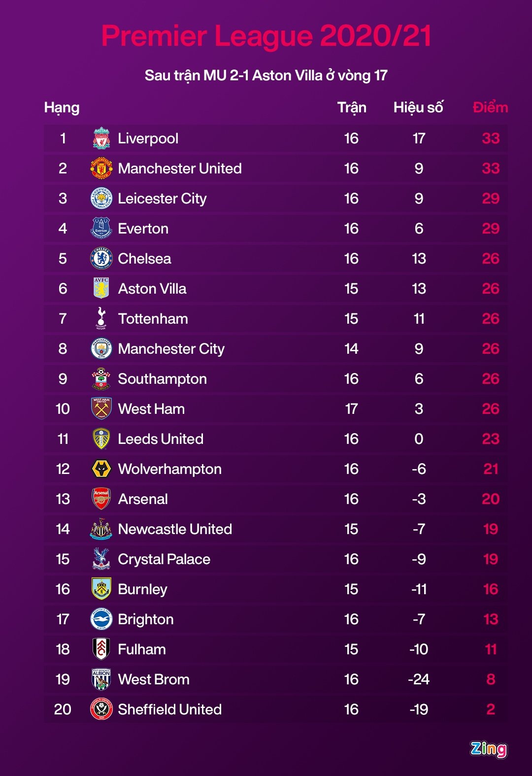Select the Brighton seagull badge
The width and height of the screenshot is (532, 776).
(101, 619)
